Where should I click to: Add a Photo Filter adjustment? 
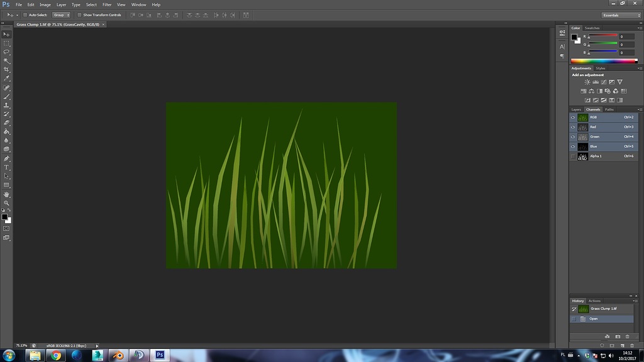click(608, 91)
